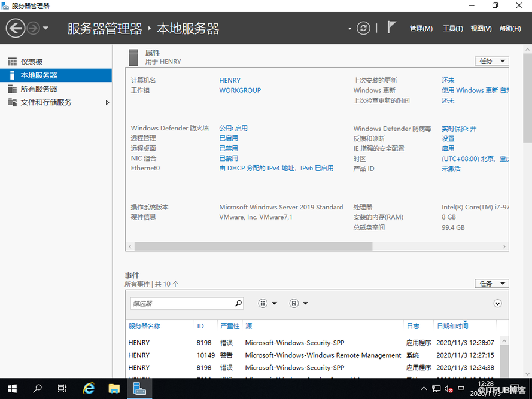The height and width of the screenshot is (399, 532).
Task: Open the 任务 dropdown in the 属性 section
Action: [491, 61]
